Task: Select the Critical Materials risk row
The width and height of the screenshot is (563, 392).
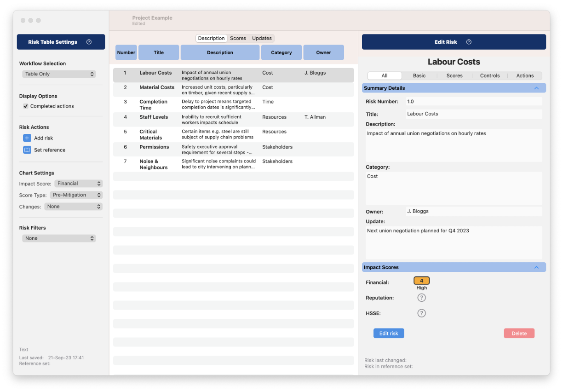Action: click(234, 134)
